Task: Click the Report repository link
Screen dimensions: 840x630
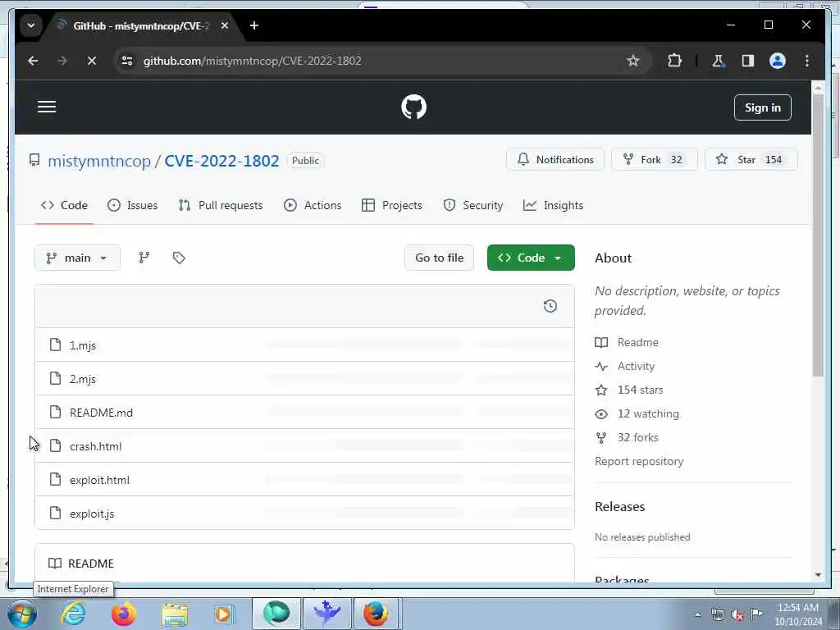Action: point(639,461)
